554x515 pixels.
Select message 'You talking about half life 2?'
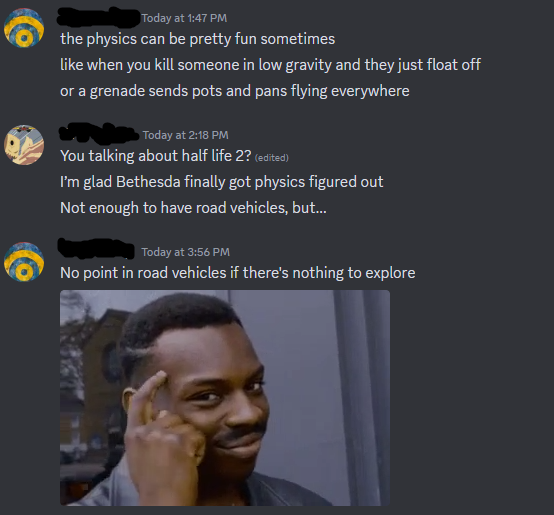[156, 156]
